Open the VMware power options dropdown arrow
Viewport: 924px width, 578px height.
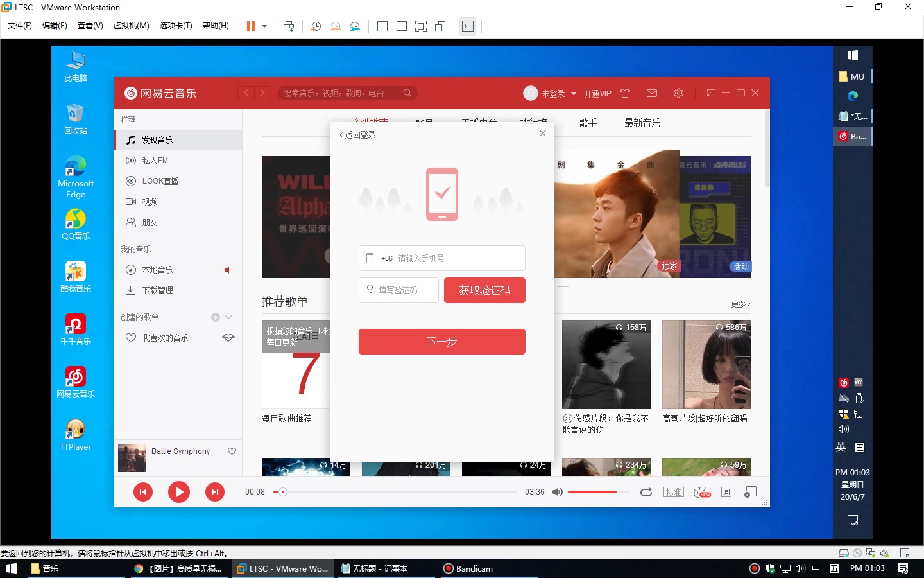(264, 26)
